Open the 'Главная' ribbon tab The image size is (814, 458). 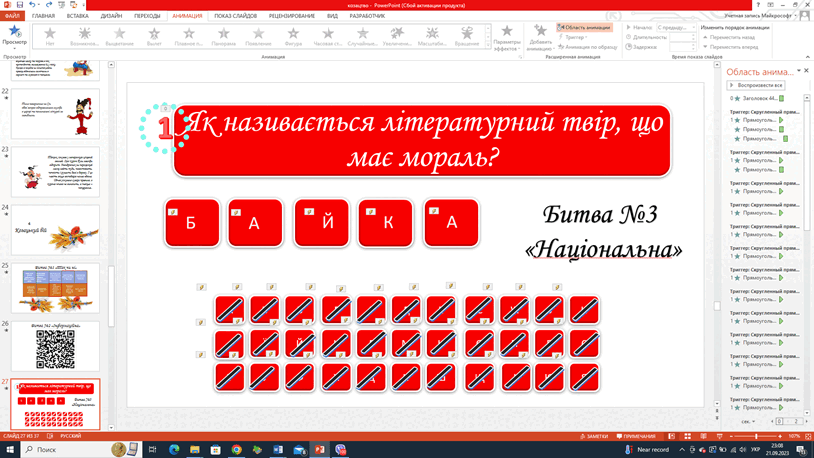[x=43, y=16]
